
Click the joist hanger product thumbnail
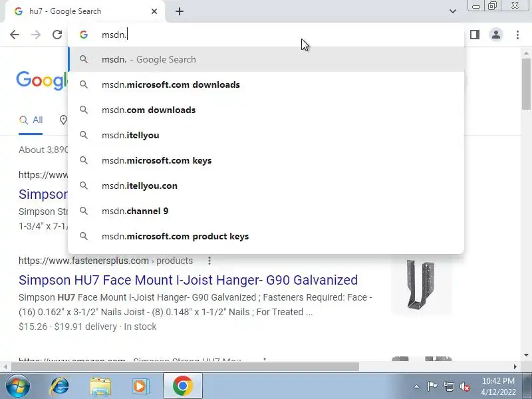point(421,285)
